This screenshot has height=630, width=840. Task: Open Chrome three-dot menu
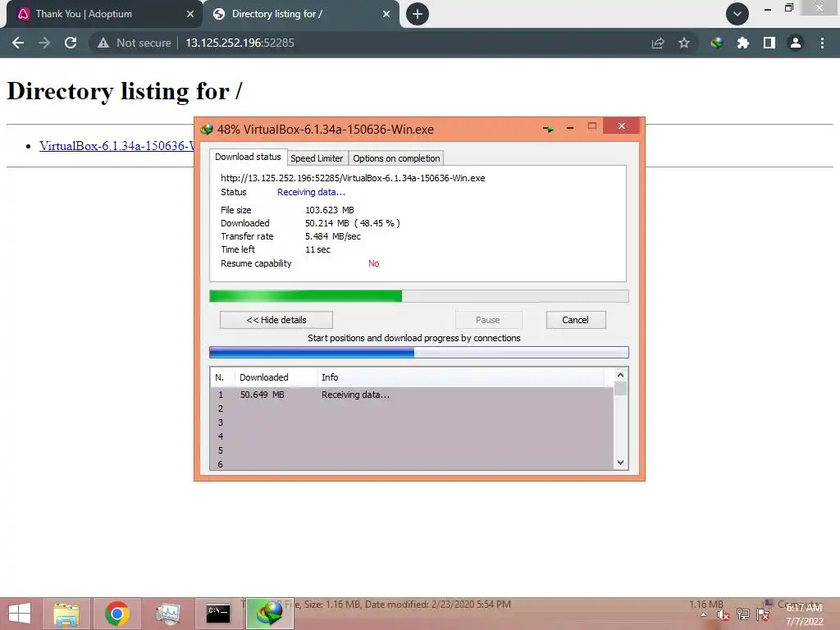click(x=822, y=43)
